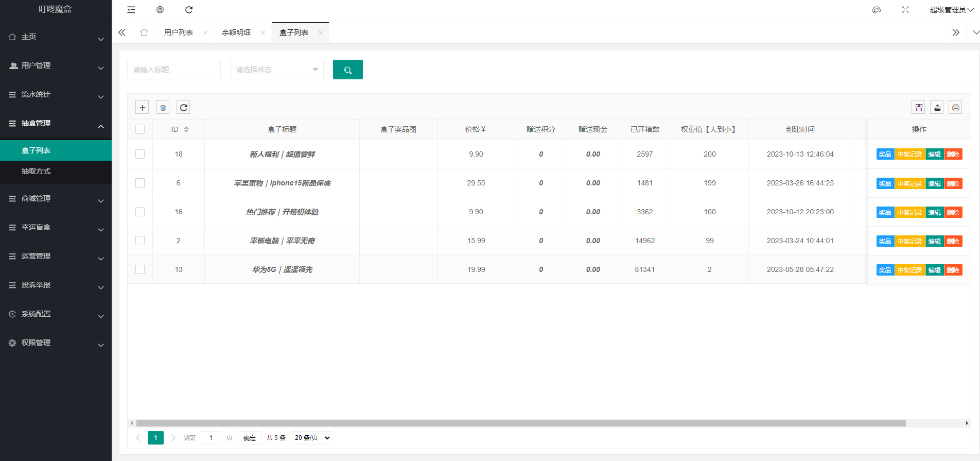
Task: Select the checkbox for row ID 13
Action: tap(140, 269)
